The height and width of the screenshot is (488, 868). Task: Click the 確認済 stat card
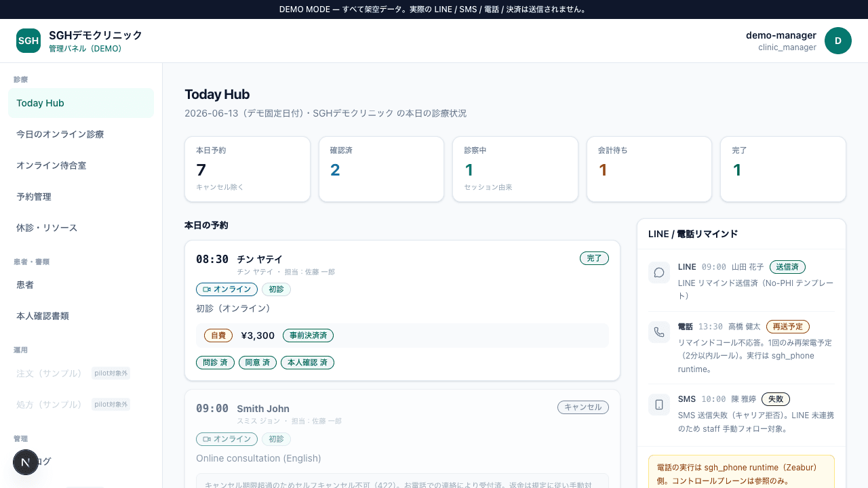(x=381, y=169)
